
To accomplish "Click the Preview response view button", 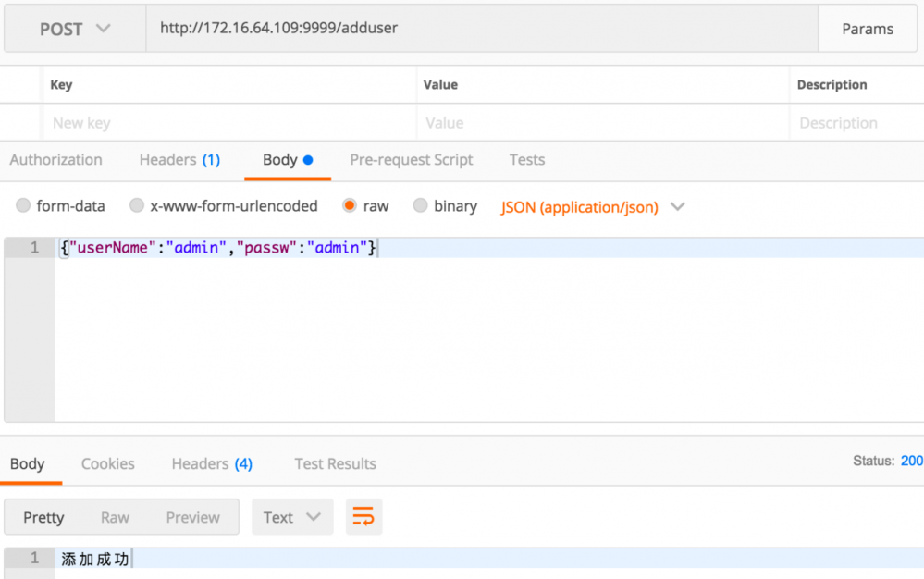I will (192, 516).
